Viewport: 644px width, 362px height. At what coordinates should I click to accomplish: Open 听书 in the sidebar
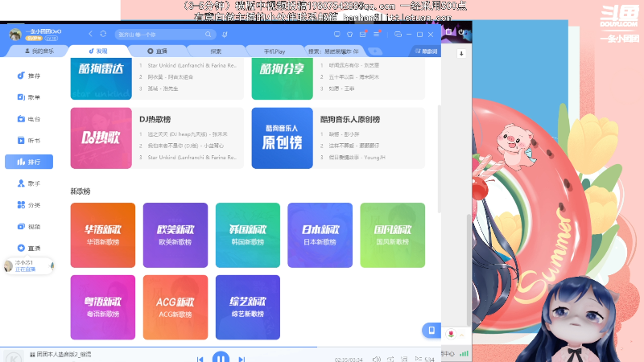tap(29, 140)
